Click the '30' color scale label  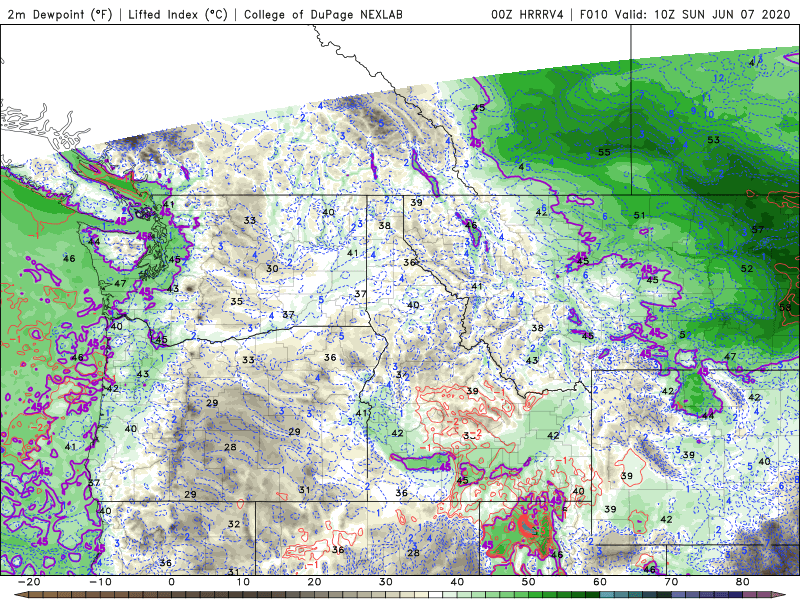click(386, 582)
